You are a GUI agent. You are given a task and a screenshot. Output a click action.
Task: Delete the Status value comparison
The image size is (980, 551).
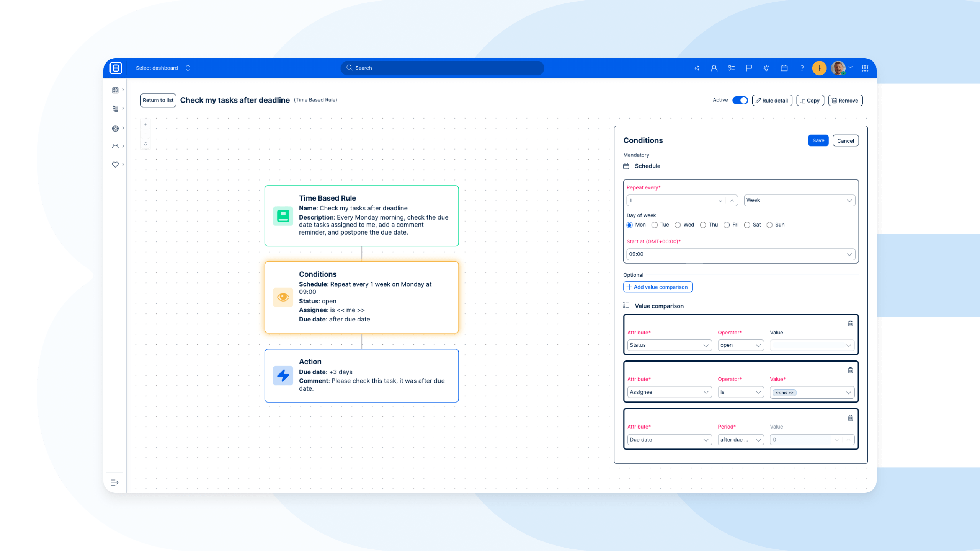pyautogui.click(x=850, y=323)
